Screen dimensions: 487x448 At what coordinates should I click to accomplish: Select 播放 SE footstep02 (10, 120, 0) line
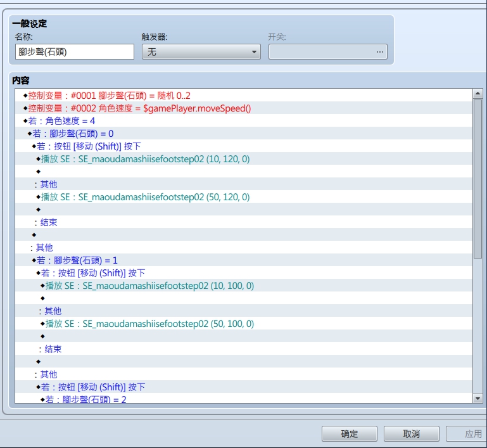coord(244,159)
